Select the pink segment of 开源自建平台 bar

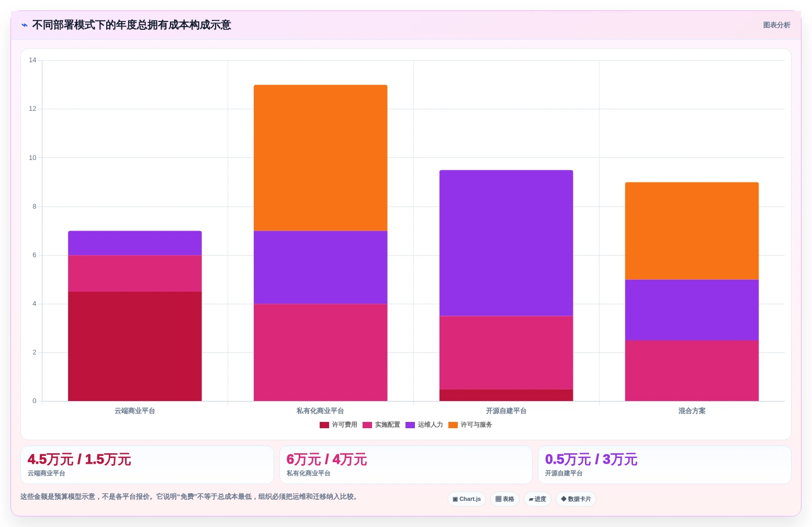(x=506, y=353)
